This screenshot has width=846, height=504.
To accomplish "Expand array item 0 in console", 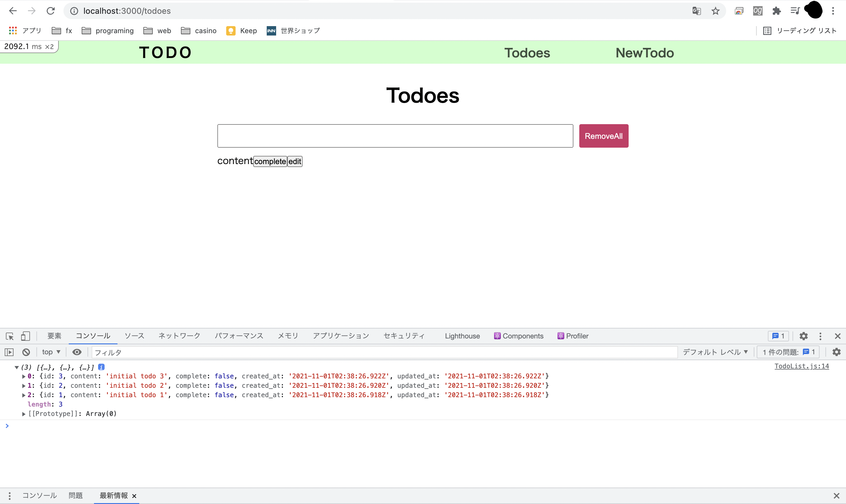I will tap(24, 376).
